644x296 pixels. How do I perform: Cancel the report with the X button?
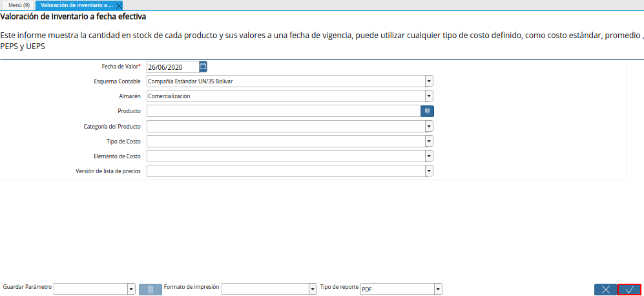pos(605,290)
